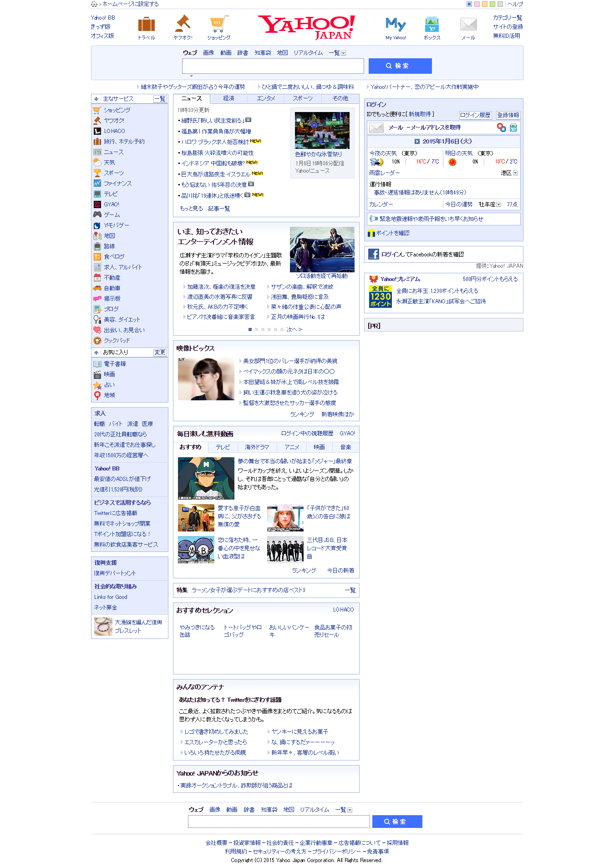
Task: Click the Yahoo!プレミアム ribbon icon
Action: click(x=373, y=279)
